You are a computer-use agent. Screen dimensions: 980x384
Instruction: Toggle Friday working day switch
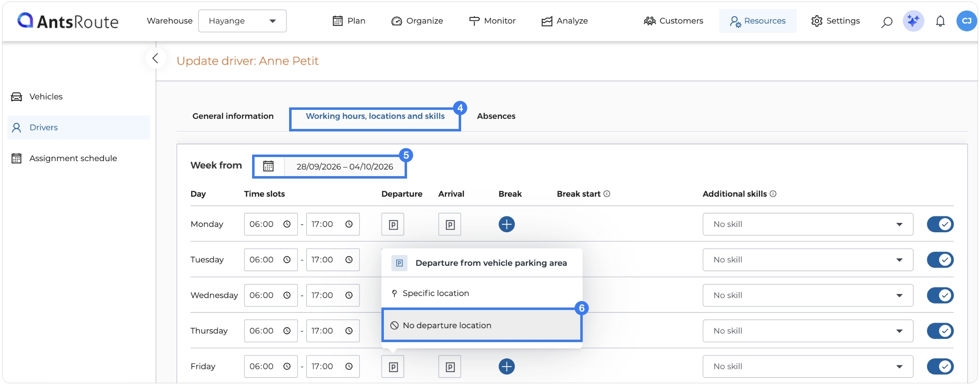[x=940, y=367]
